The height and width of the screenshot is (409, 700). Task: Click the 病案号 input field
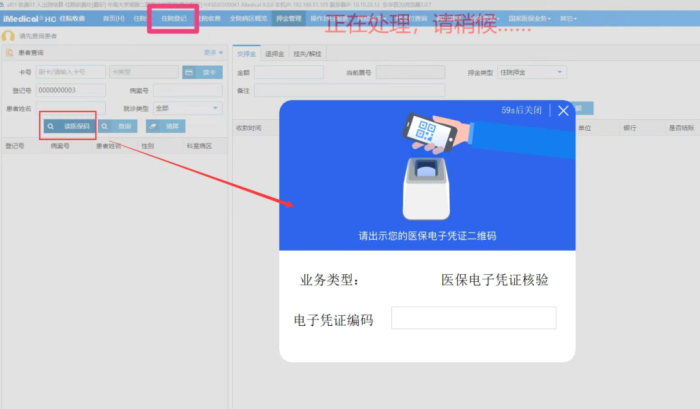coord(188,91)
